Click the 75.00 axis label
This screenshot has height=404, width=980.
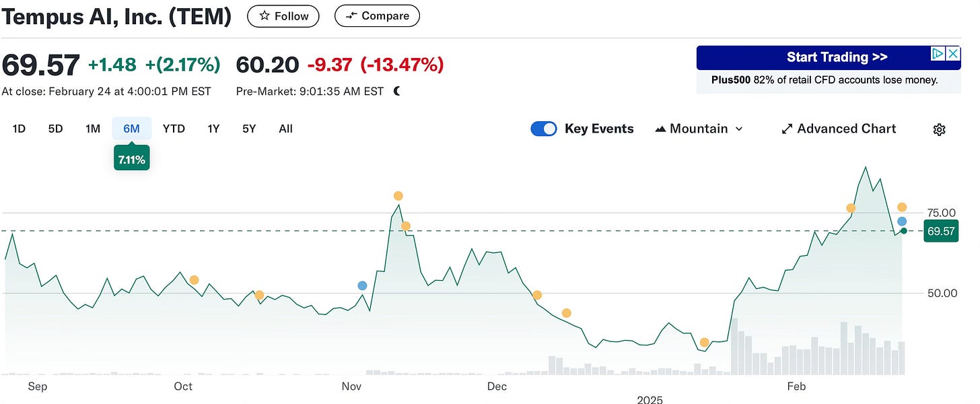click(x=942, y=213)
